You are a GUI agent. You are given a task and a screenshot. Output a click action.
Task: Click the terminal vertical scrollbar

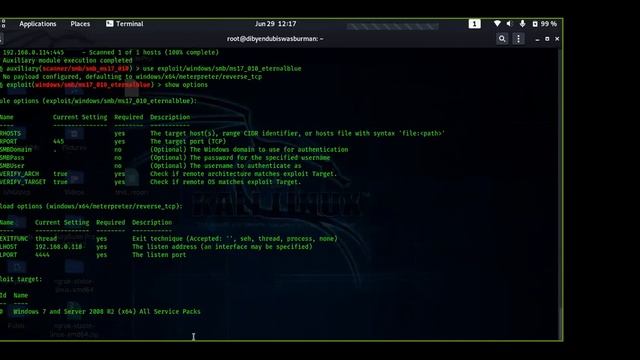pos(560,194)
